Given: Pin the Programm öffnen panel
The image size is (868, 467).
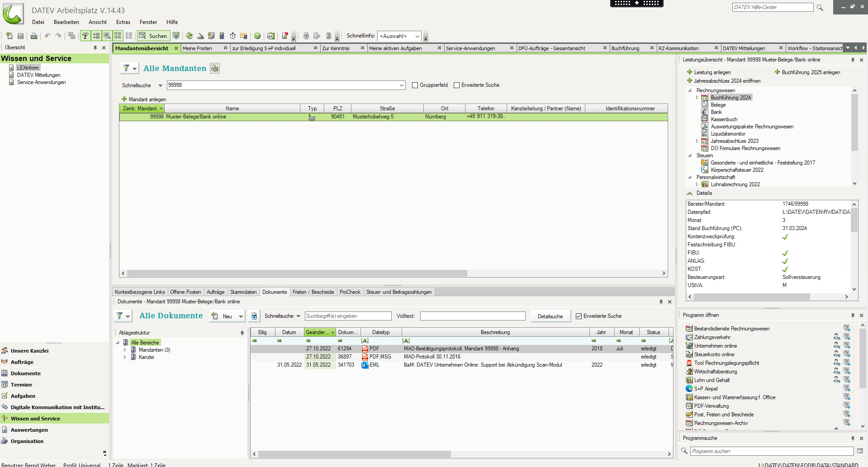Looking at the screenshot, I should pyautogui.click(x=853, y=315).
